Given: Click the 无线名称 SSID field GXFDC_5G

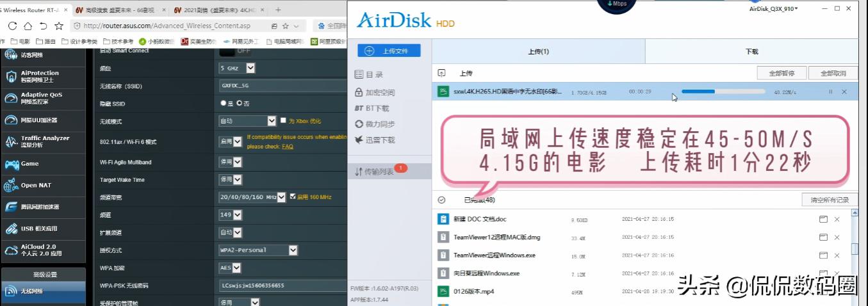Looking at the screenshot, I should [x=283, y=85].
